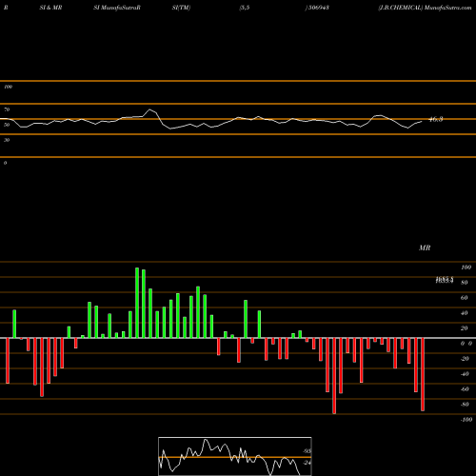Open the mini overview chart at the bottom
This screenshot has height=476, width=476.
[235, 456]
